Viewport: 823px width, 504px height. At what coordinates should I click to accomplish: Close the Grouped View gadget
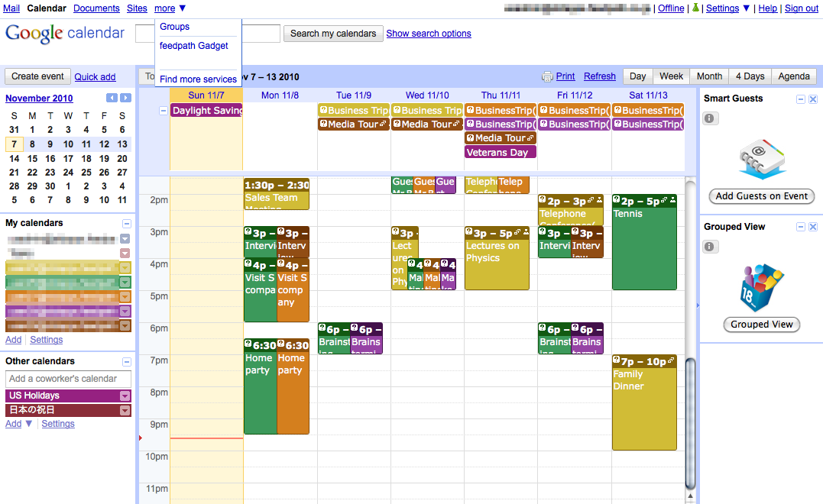[x=813, y=227]
